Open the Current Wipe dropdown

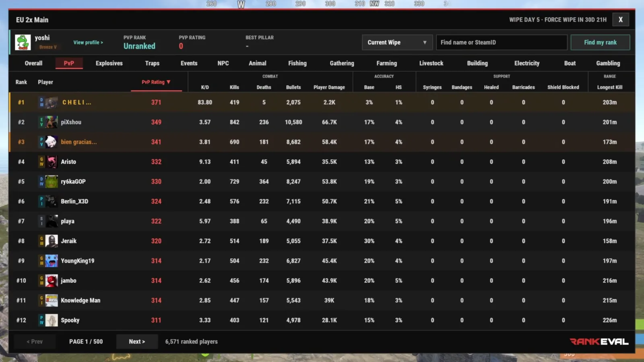(397, 42)
